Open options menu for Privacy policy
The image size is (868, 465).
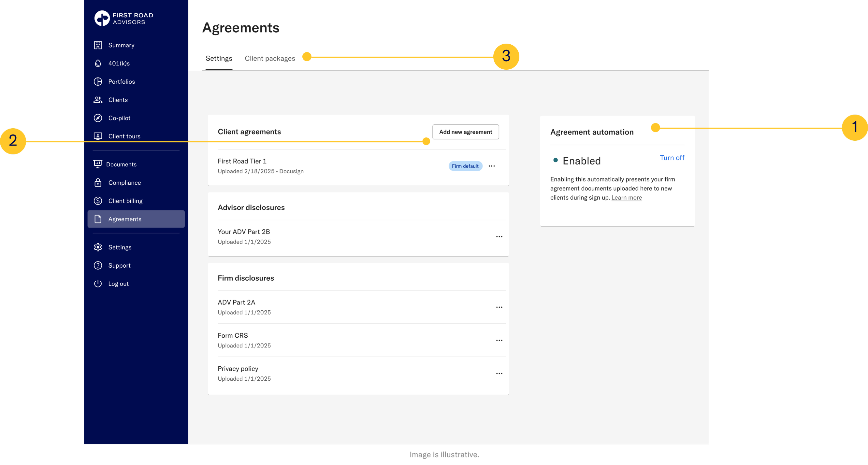pos(499,373)
